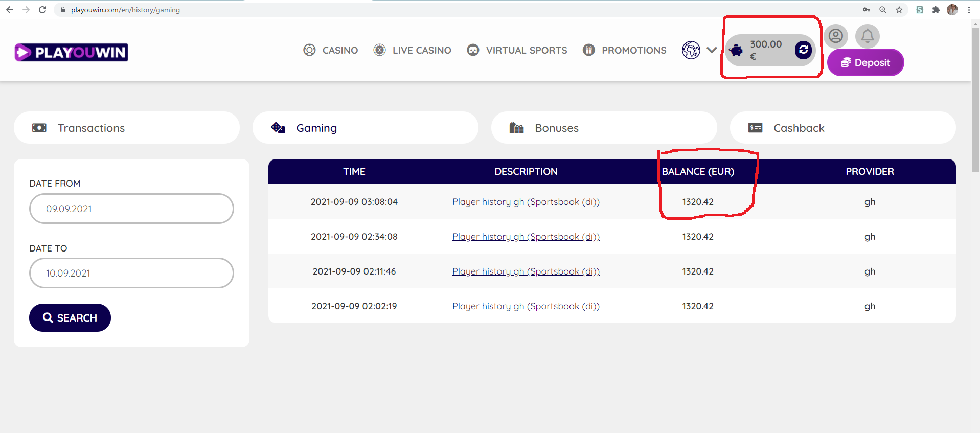Click the Bonuses gift icon
Screen dimensions: 980x433
(517, 128)
